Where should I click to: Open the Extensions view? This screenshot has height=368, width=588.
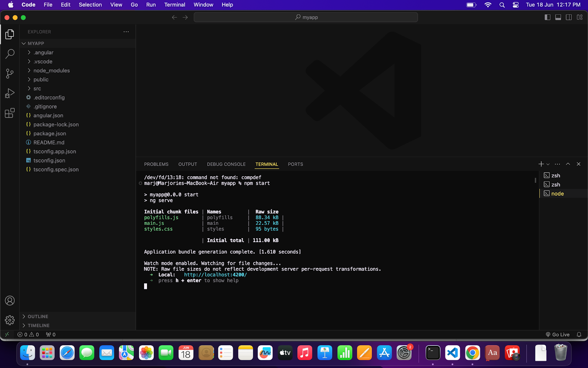tap(10, 113)
